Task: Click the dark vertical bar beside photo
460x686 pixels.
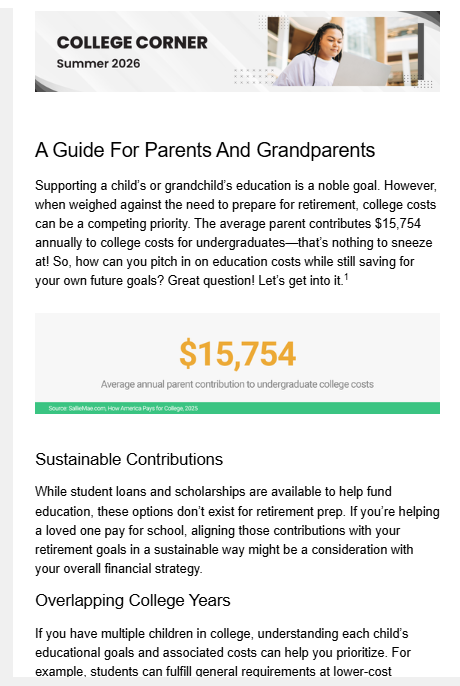Action: coord(421,51)
